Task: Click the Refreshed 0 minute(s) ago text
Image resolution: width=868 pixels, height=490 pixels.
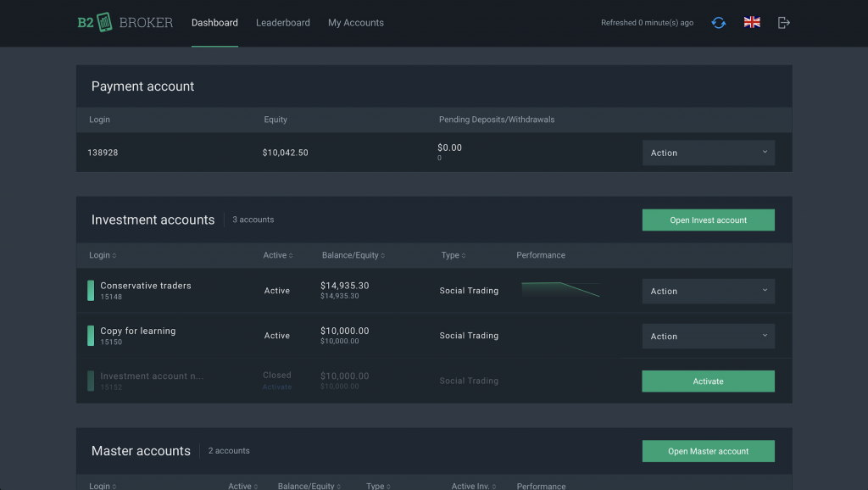Action: [x=647, y=23]
